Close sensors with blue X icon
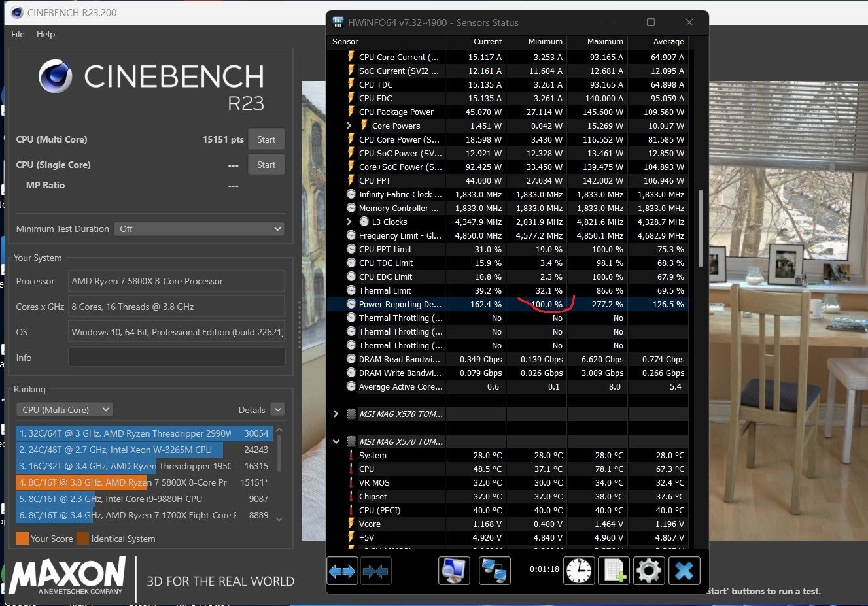This screenshot has width=868, height=606. 684,571
